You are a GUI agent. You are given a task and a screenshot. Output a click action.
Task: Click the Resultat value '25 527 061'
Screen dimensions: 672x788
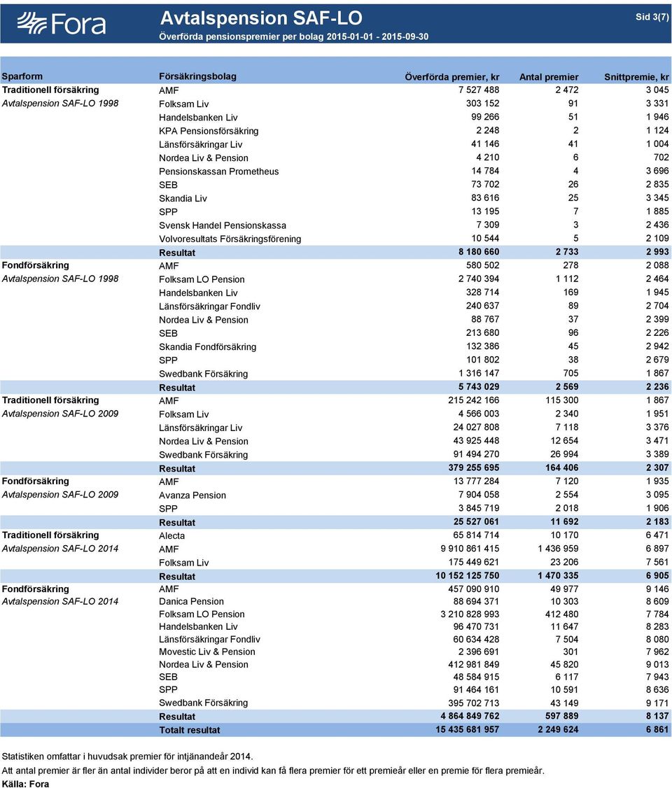(476, 521)
